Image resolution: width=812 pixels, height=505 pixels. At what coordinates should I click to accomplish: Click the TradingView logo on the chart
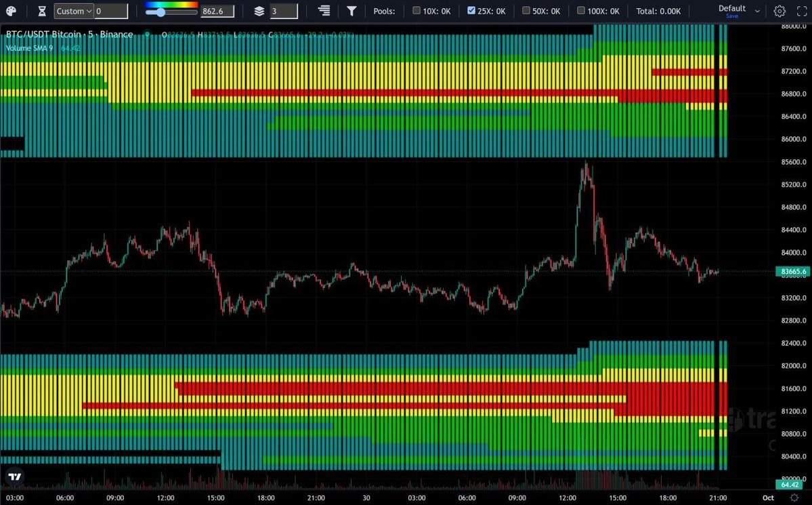[x=14, y=477]
